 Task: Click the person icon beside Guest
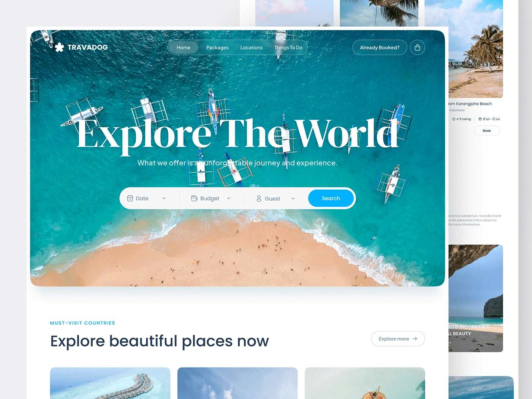(259, 198)
